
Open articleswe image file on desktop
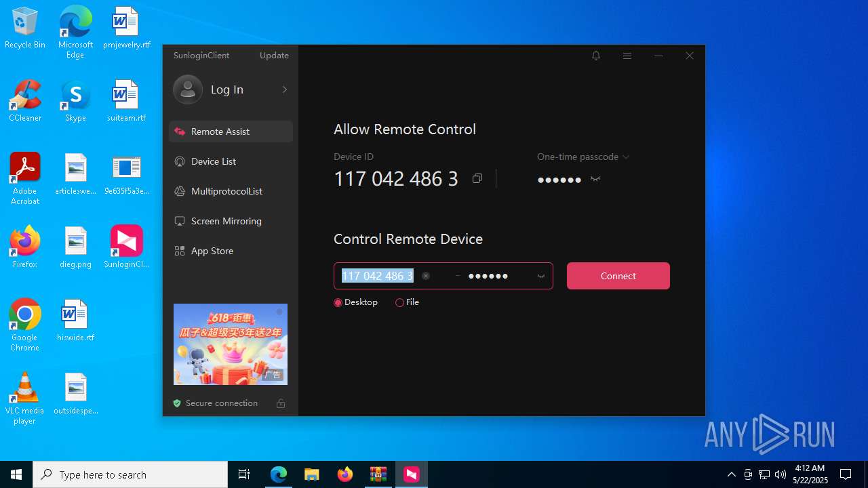pos(75,174)
